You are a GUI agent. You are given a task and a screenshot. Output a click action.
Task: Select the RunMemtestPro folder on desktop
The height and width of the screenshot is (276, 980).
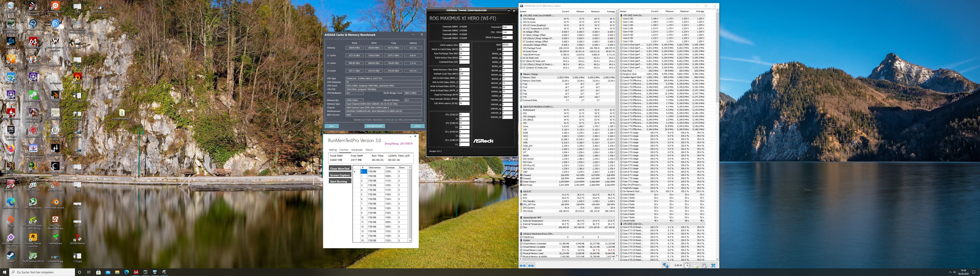coord(122,114)
